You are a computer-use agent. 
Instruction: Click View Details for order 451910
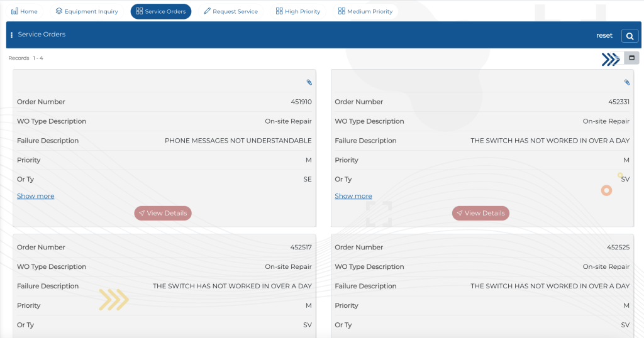pos(163,214)
